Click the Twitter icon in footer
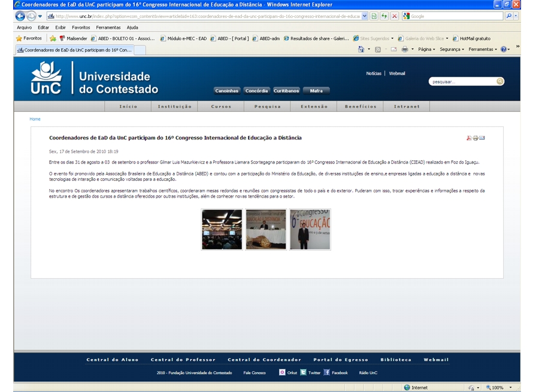The width and height of the screenshot is (539, 392). 303,372
